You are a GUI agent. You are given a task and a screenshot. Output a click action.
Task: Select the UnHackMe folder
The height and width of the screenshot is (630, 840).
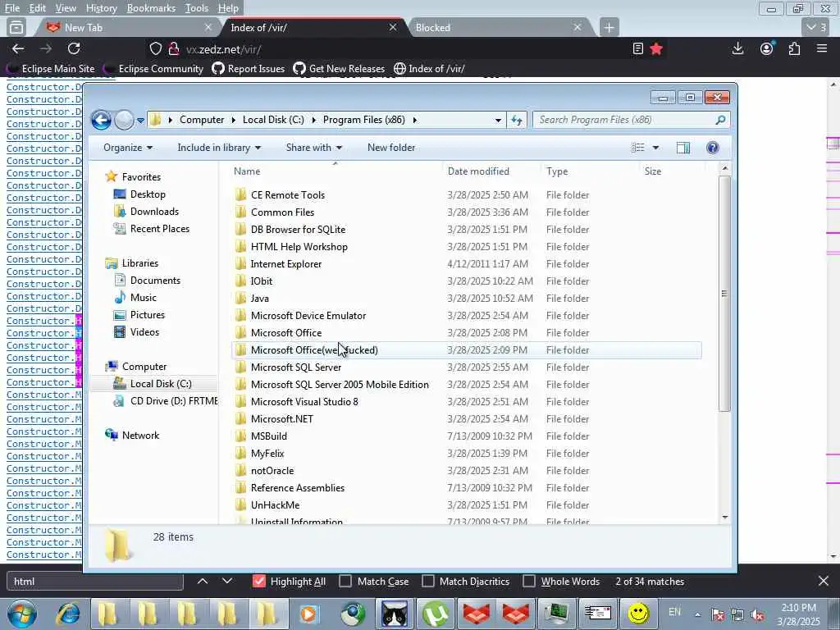click(x=274, y=505)
